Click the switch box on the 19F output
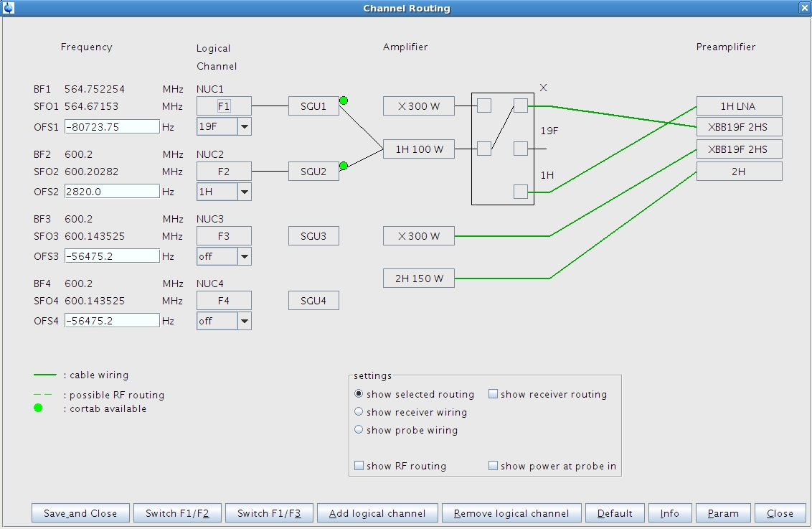 521,149
